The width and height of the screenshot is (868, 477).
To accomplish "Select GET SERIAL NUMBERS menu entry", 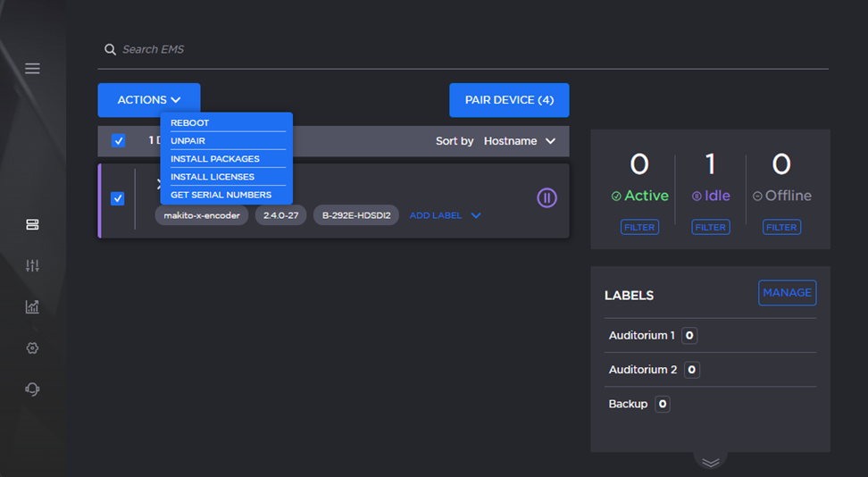I will 221,195.
